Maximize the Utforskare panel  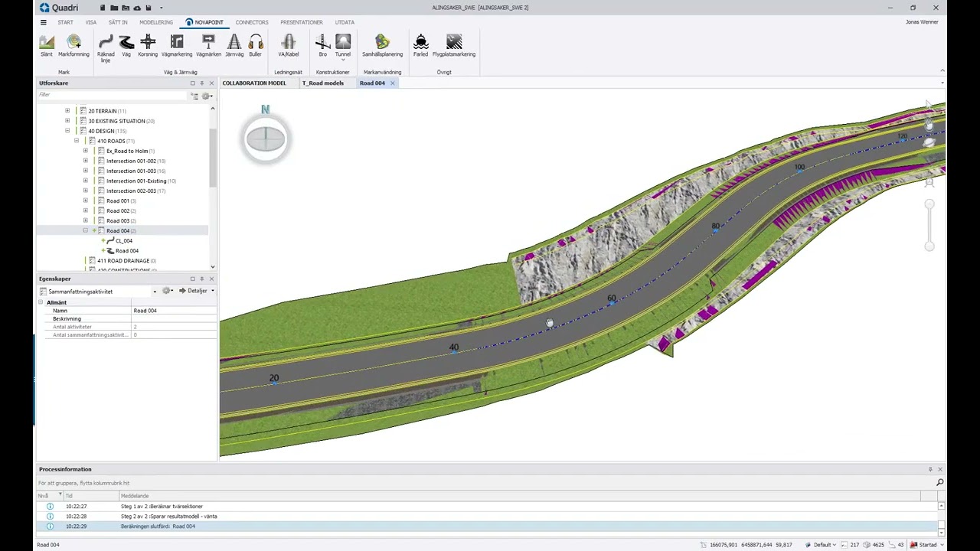(192, 83)
